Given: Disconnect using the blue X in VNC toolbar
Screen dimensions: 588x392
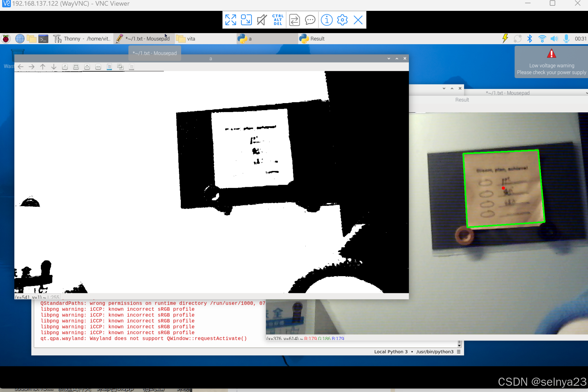Looking at the screenshot, I should [x=358, y=20].
